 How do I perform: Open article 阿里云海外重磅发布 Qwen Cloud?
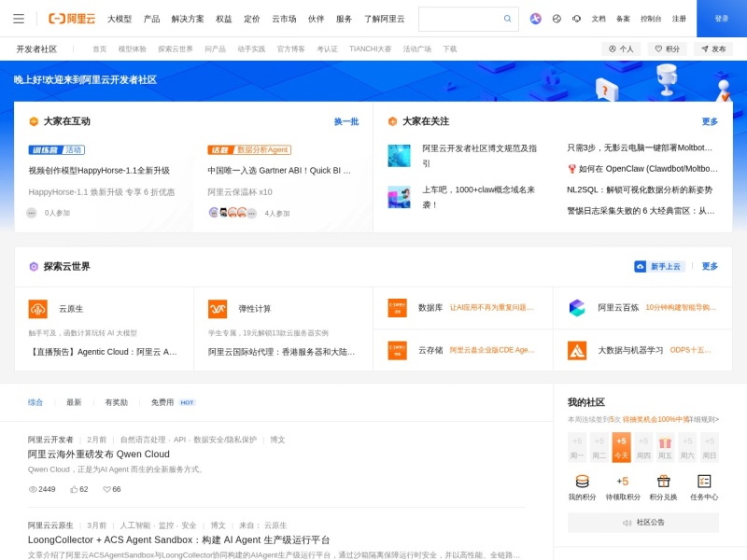99,455
